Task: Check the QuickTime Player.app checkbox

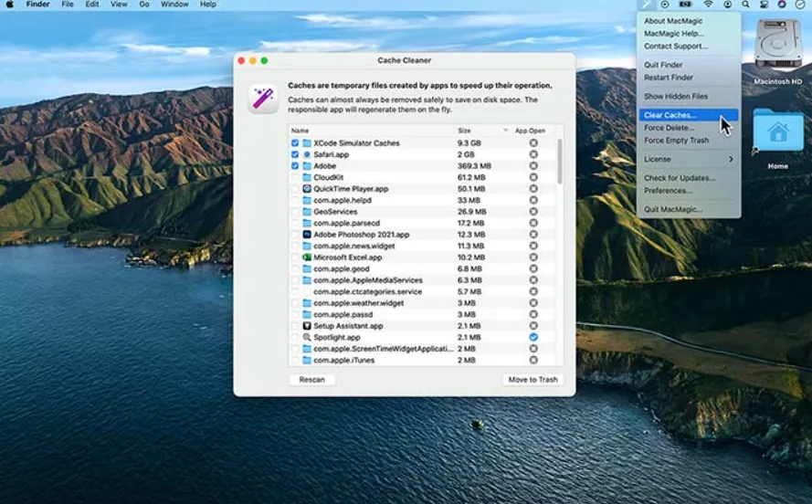Action: click(x=295, y=188)
